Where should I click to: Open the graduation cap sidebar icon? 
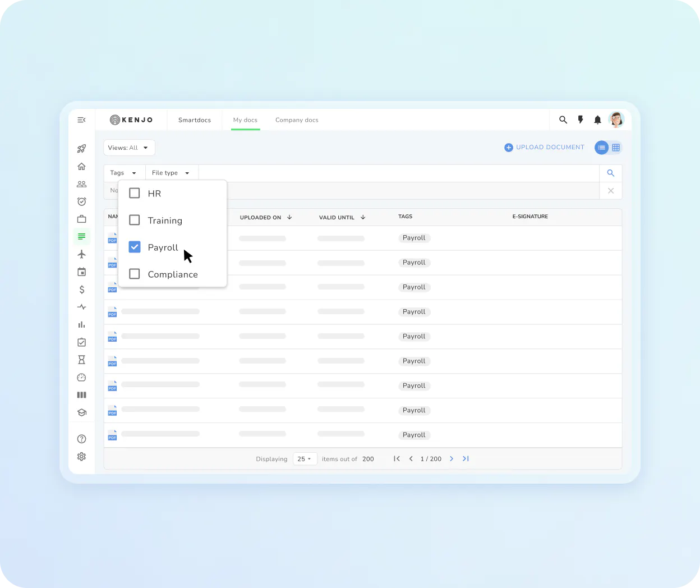(81, 412)
